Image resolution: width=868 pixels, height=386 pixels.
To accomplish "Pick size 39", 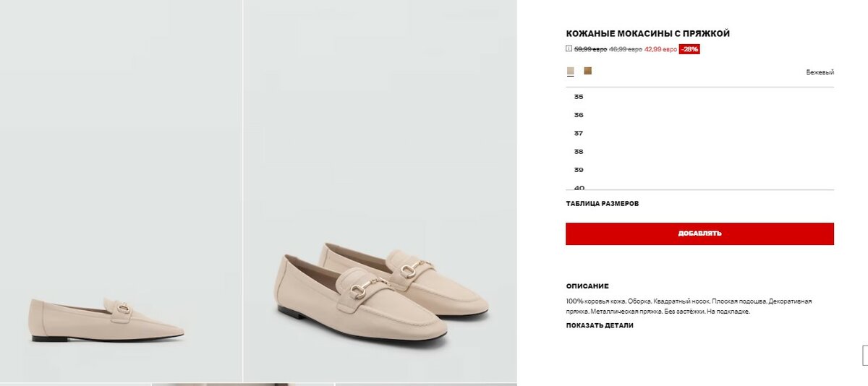I will point(579,170).
